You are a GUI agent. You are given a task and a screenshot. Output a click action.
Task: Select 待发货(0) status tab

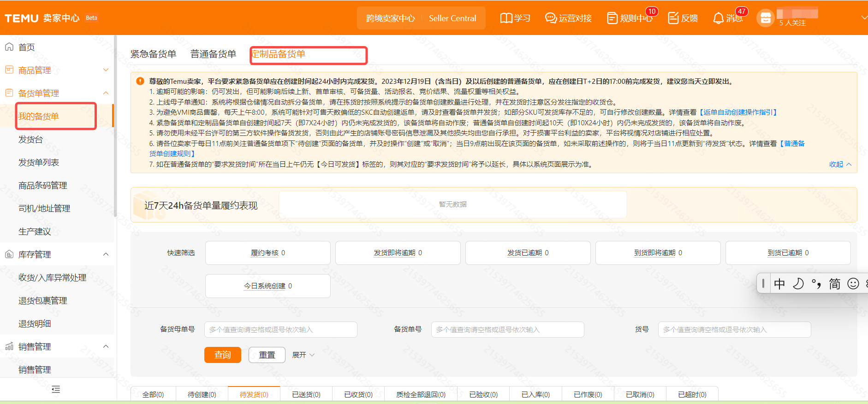click(254, 394)
